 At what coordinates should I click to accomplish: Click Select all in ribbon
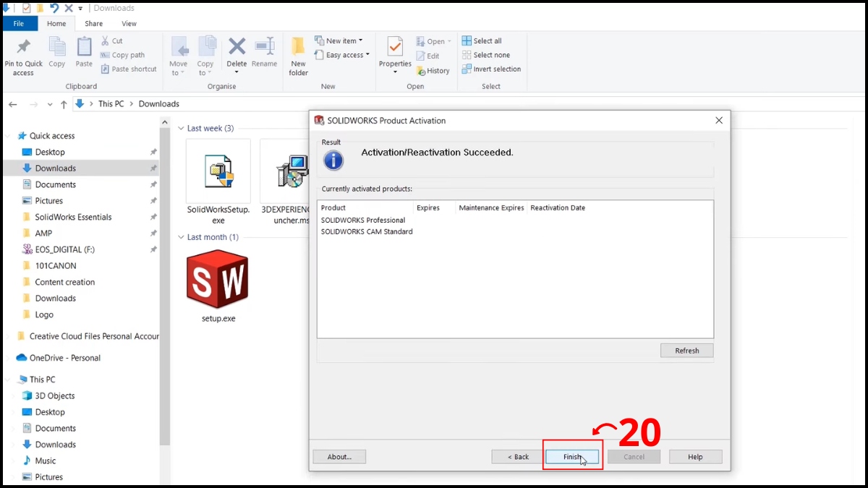point(482,41)
